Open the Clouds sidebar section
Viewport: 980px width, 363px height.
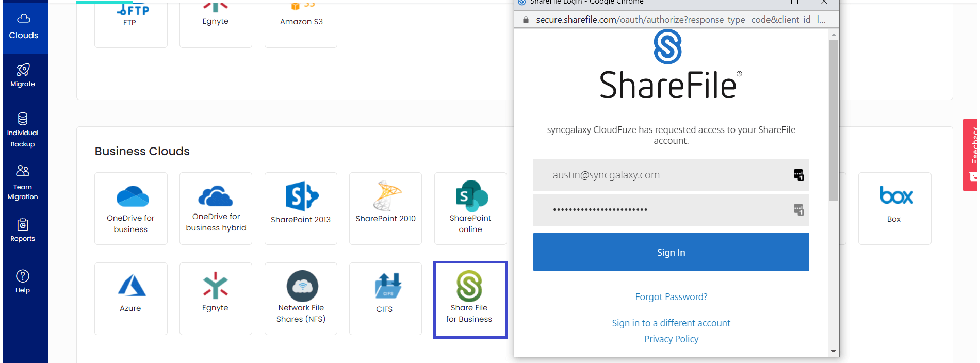(x=24, y=27)
